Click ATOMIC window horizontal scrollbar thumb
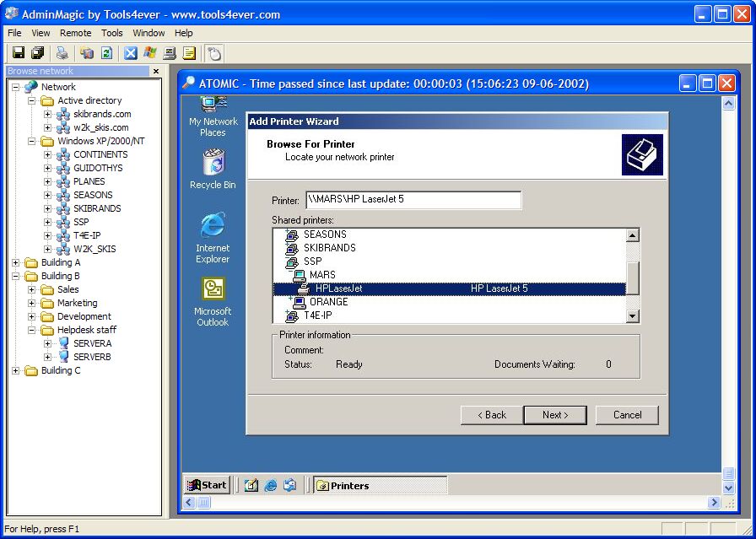This screenshot has width=756, height=539. coord(203,503)
